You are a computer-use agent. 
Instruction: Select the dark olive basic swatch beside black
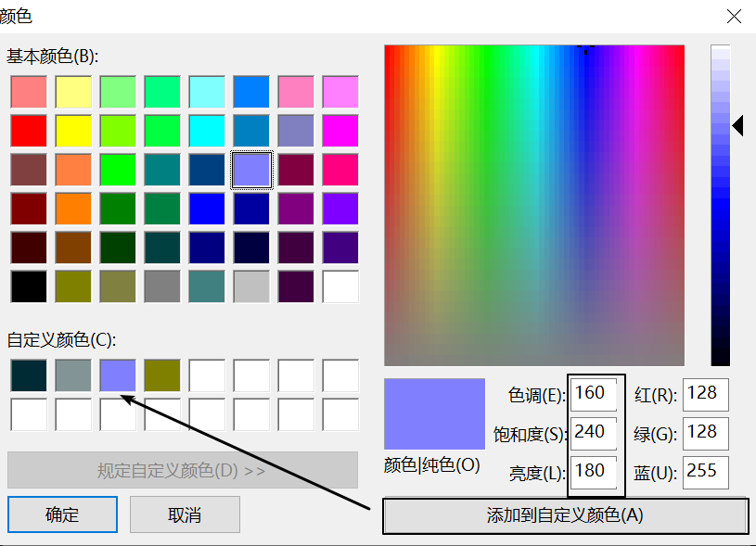[x=73, y=286]
